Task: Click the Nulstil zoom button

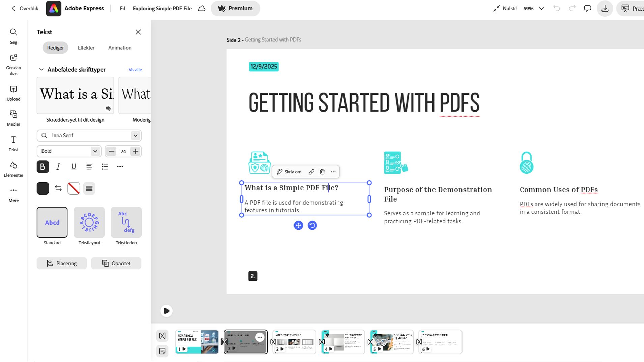Action: [x=505, y=8]
